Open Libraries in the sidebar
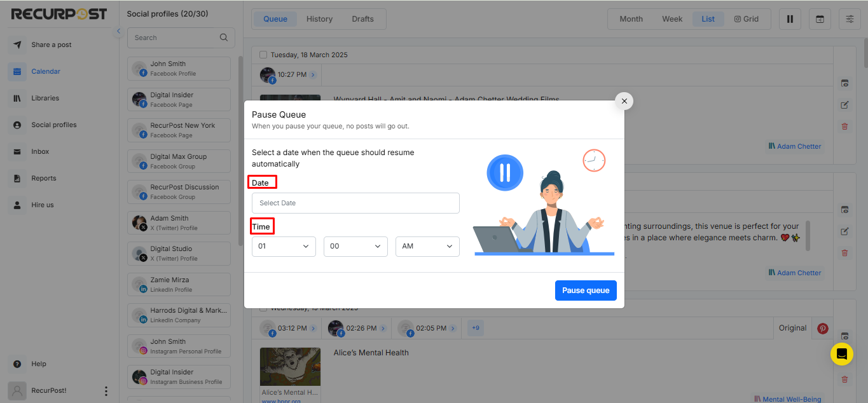 (x=45, y=99)
